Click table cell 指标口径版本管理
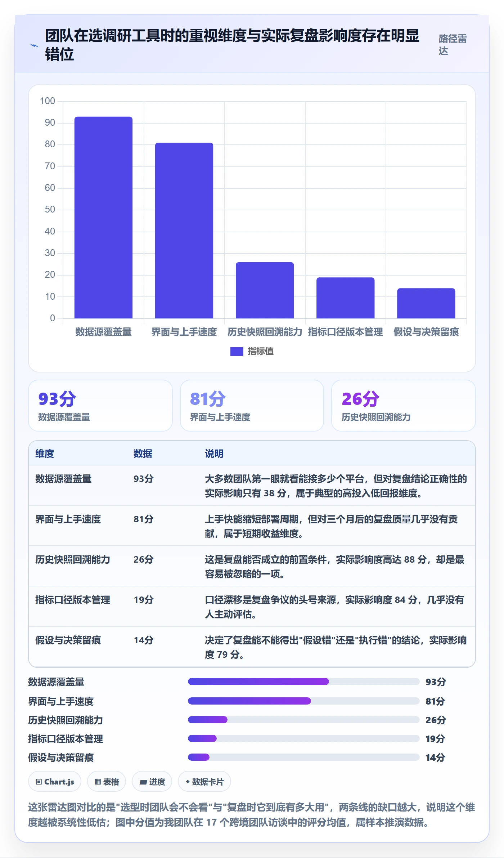The image size is (504, 858). coord(73,600)
